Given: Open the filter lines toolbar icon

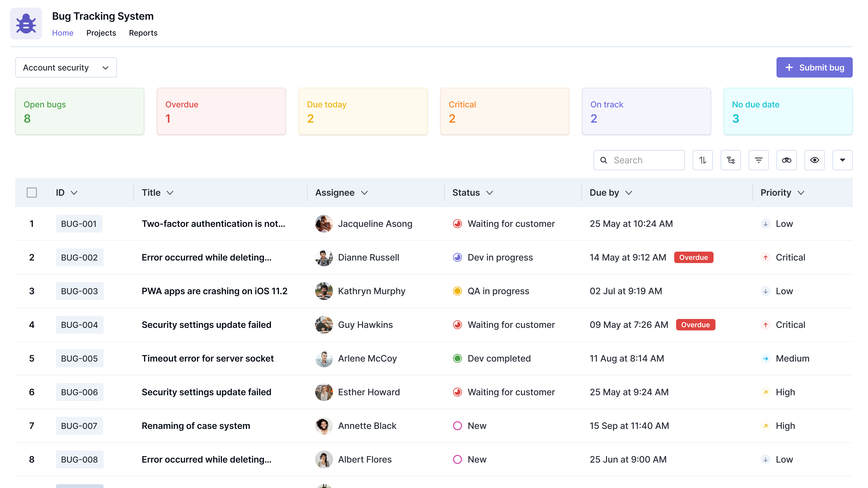Looking at the screenshot, I should pos(759,160).
